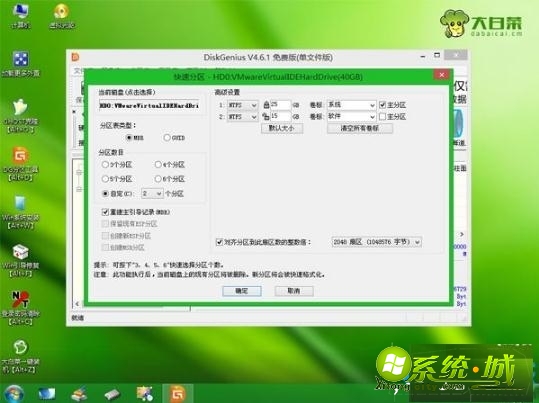This screenshot has width=539, height=403.
Task: Select the custom partition count radio
Action: [x=106, y=194]
